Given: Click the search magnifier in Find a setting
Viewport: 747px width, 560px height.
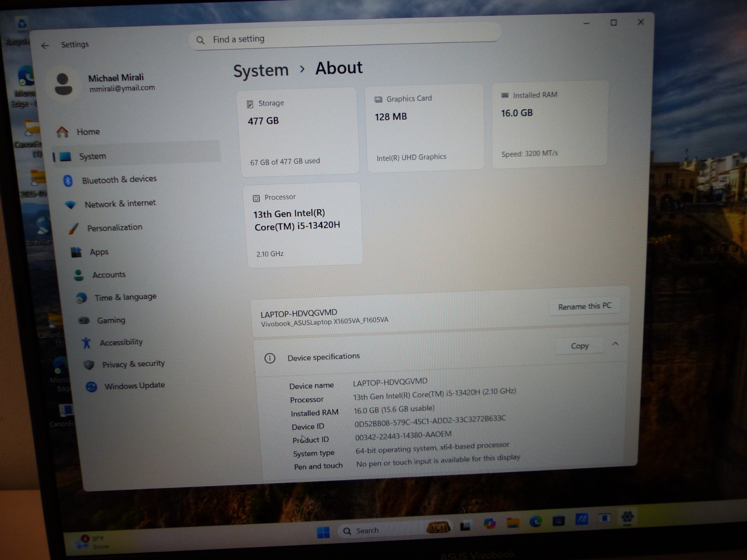Looking at the screenshot, I should pyautogui.click(x=200, y=41).
